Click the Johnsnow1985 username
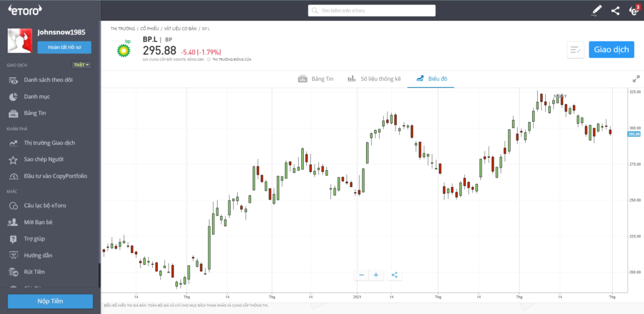The width and height of the screenshot is (644, 314). point(61,33)
